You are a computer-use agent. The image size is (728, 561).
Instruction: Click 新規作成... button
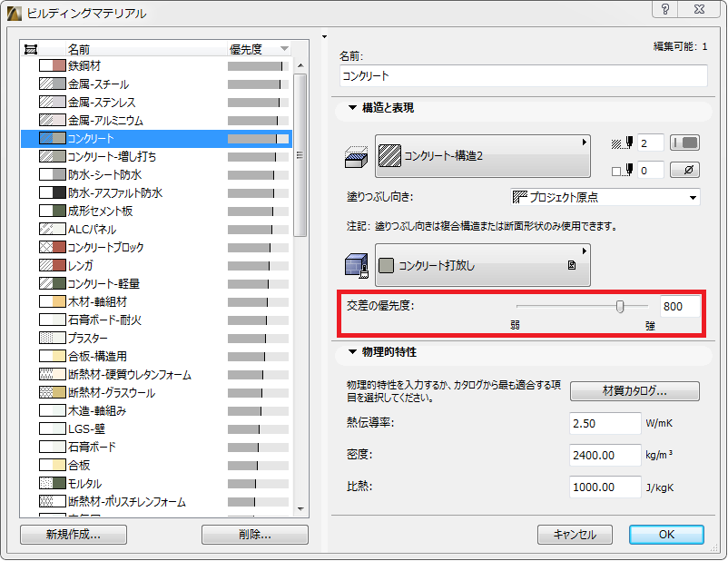point(74,535)
